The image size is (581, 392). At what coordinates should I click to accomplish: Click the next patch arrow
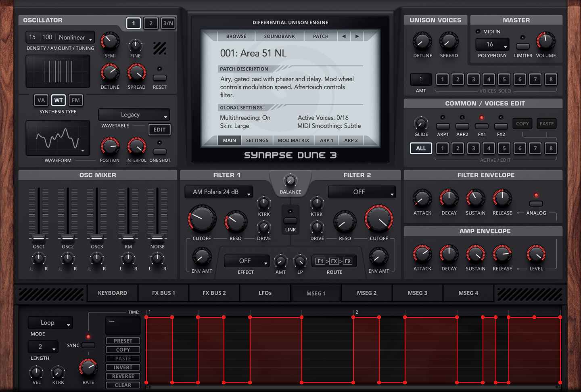[357, 36]
